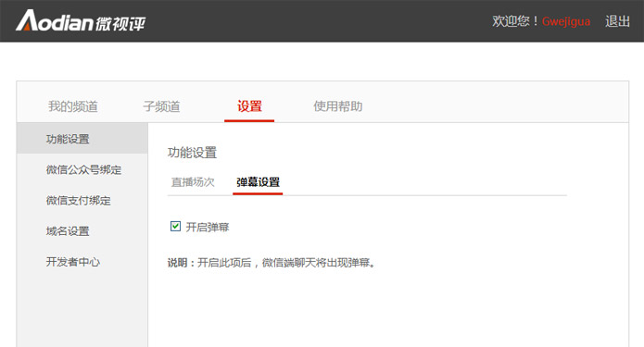Click the 说明 description text

[x=271, y=263]
